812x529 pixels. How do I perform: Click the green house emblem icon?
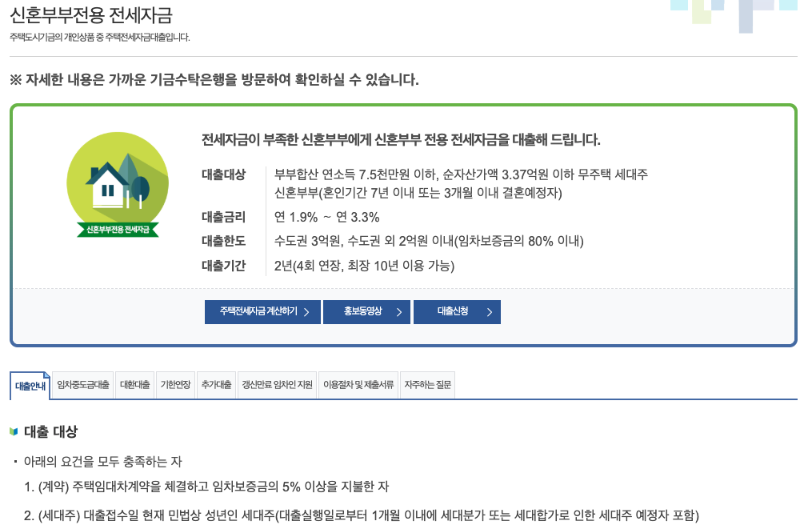click(117, 182)
